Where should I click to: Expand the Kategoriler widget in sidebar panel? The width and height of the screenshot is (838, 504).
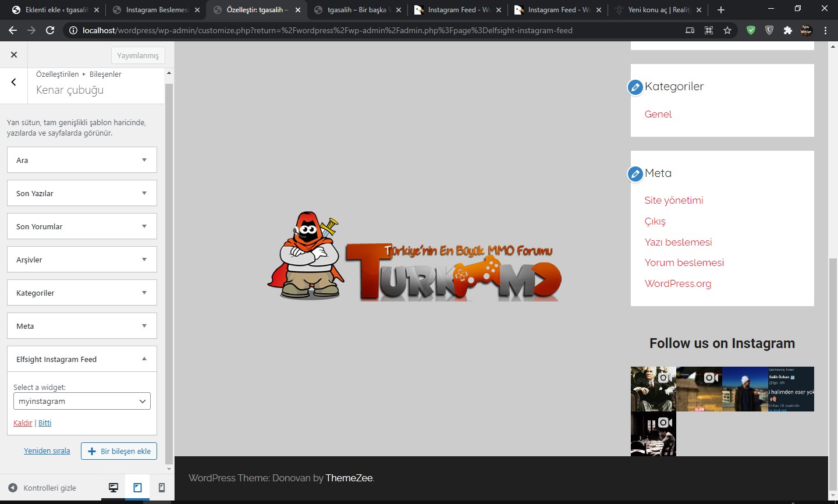(x=82, y=293)
